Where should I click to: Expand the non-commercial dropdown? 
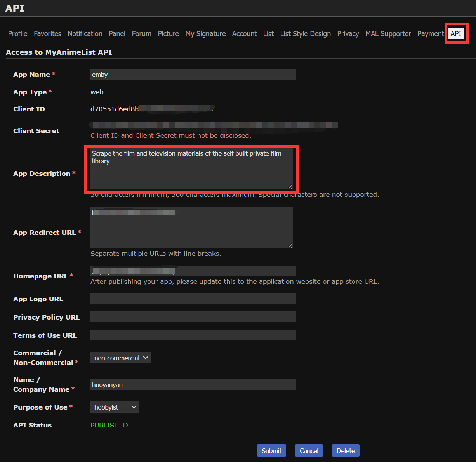120,358
